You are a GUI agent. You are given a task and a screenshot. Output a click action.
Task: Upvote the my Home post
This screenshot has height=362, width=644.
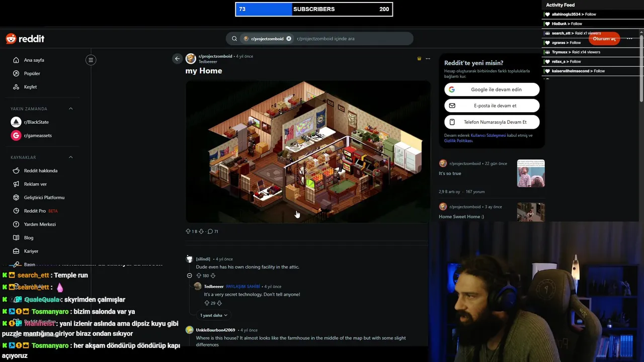point(188,231)
